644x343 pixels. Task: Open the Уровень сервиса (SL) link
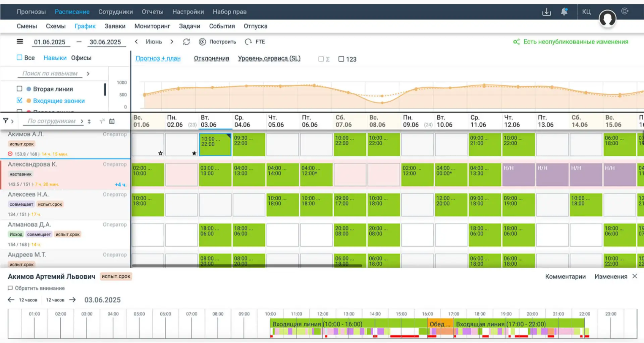pyautogui.click(x=269, y=58)
